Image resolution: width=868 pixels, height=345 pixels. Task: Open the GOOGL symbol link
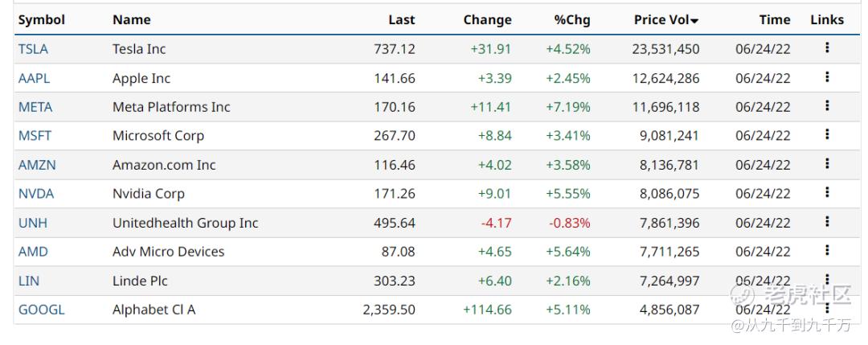[41, 310]
